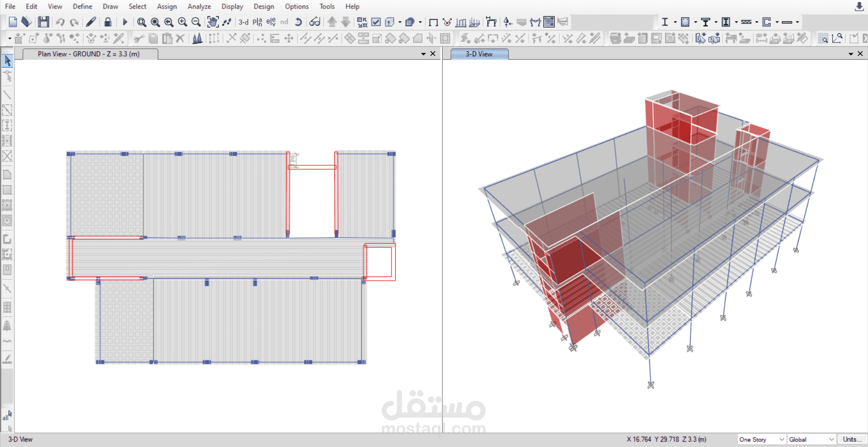Select the Draw Rectangular Floor/Wall tool

click(7, 190)
